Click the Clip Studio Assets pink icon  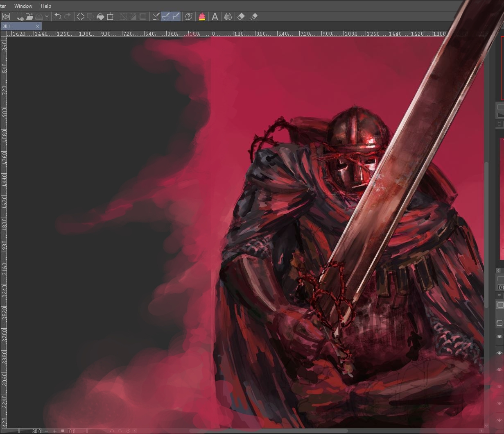point(202,16)
